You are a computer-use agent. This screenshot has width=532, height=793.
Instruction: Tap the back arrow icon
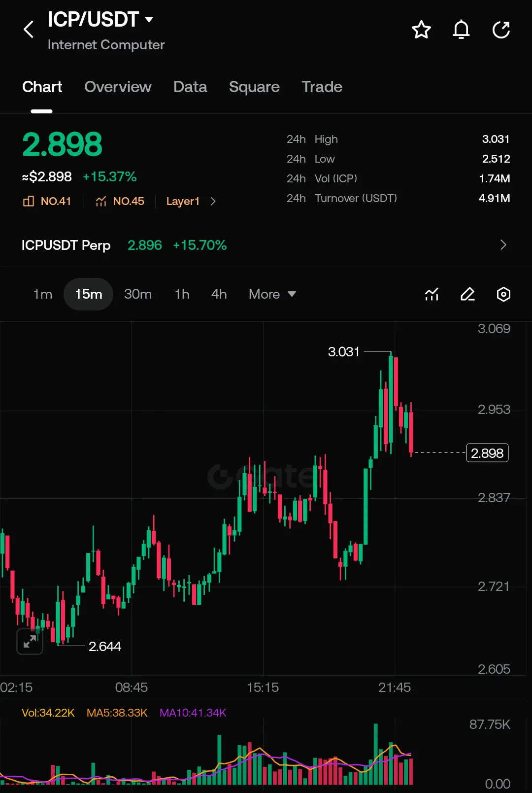point(29,30)
